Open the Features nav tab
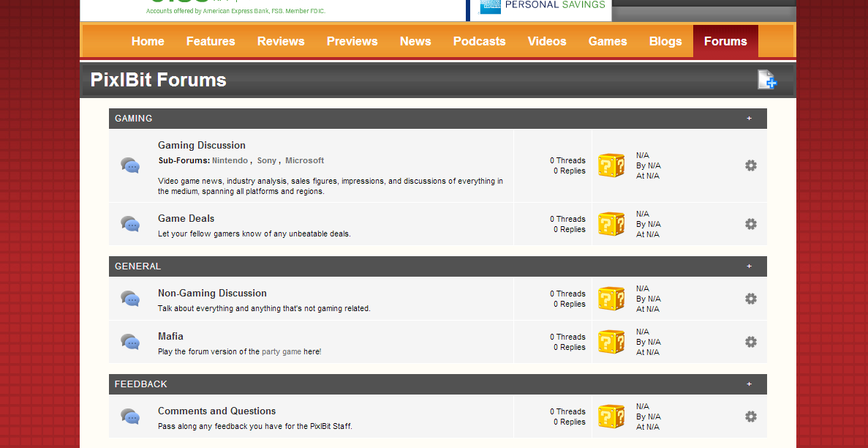The width and height of the screenshot is (868, 448). tap(211, 41)
